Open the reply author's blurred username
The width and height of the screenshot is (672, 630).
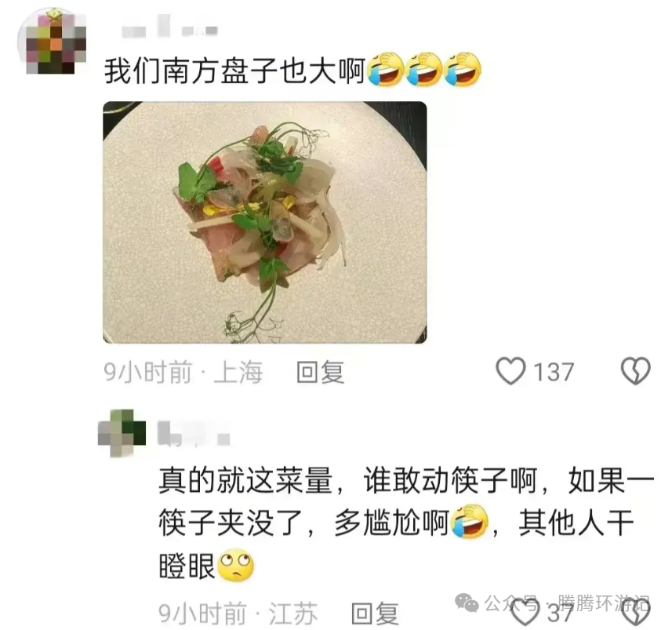pyautogui.click(x=194, y=435)
